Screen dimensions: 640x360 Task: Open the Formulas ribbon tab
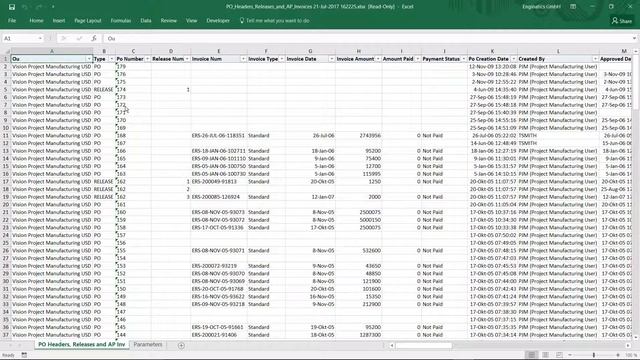(121, 20)
